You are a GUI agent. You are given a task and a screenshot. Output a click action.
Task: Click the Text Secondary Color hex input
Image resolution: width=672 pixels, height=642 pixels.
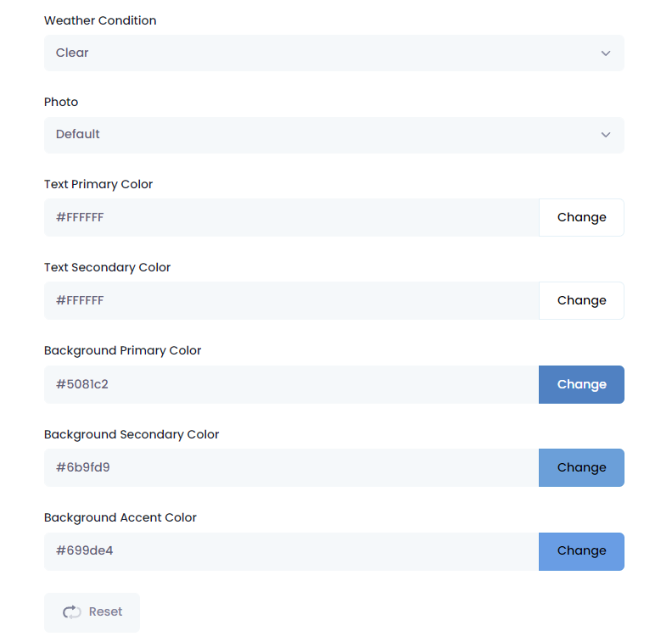(291, 301)
